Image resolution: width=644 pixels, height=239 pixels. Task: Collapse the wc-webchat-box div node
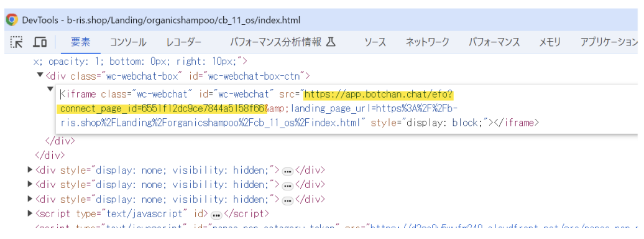pos(40,75)
